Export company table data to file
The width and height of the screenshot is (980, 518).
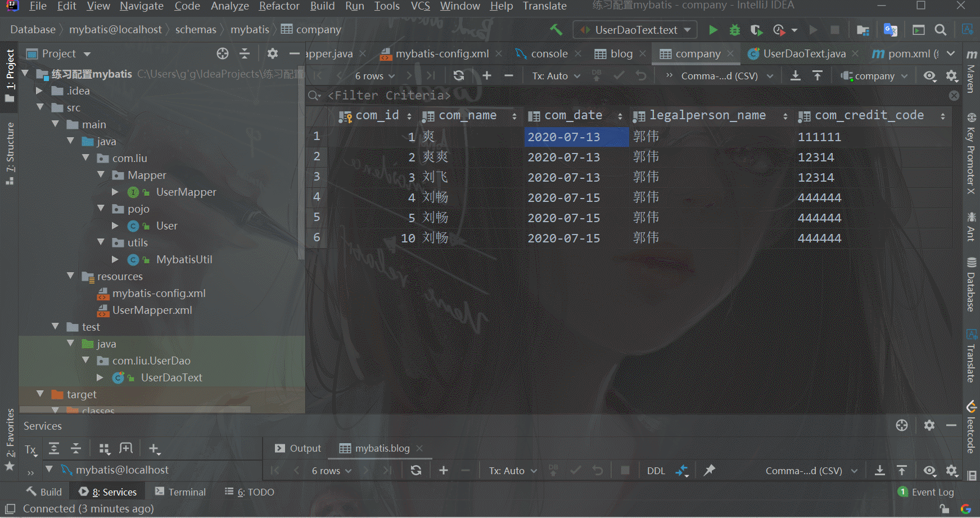click(x=796, y=76)
